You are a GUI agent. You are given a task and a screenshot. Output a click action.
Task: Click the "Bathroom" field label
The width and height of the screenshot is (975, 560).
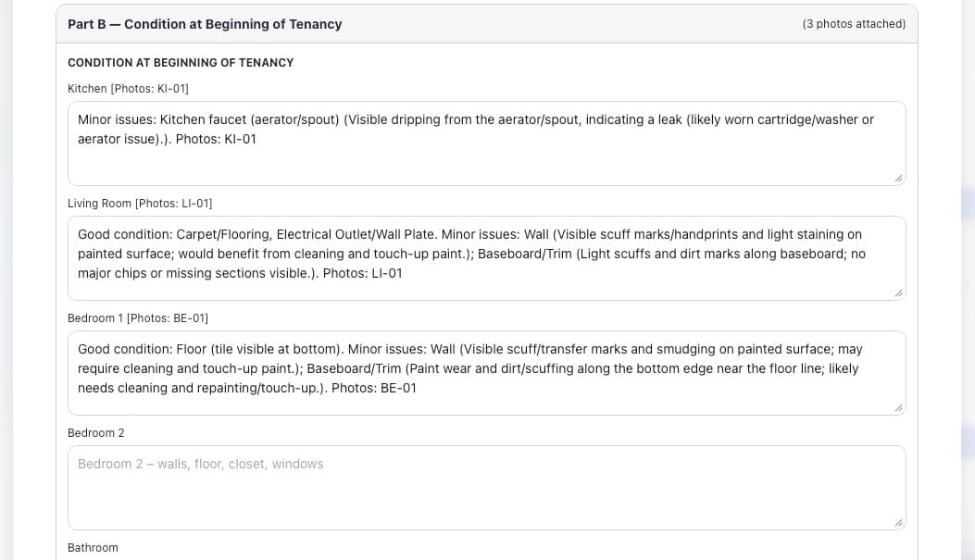(x=93, y=548)
